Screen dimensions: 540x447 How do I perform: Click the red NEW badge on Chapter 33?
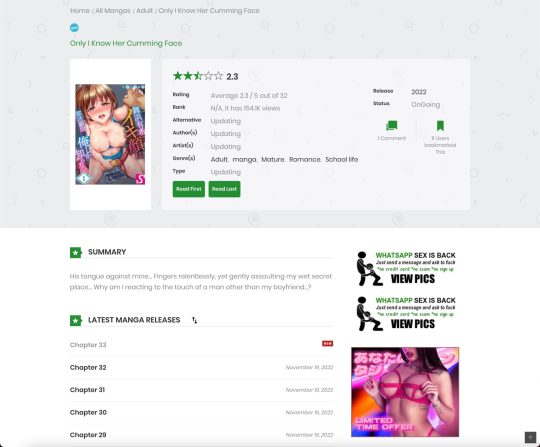[x=328, y=343]
